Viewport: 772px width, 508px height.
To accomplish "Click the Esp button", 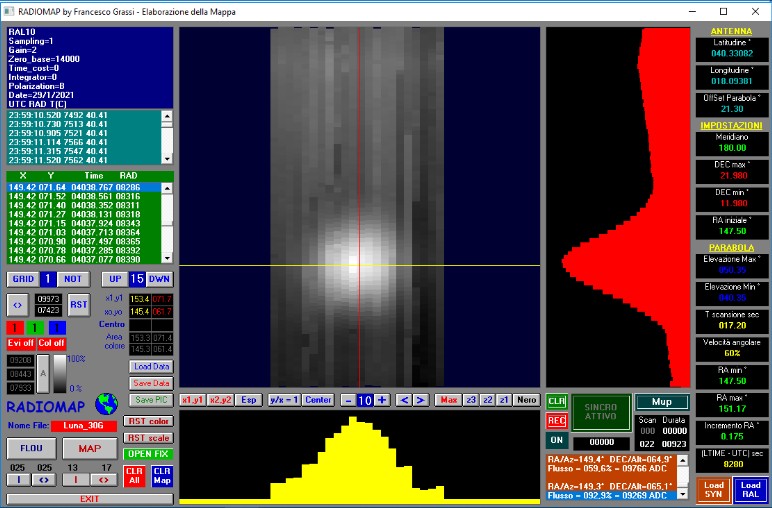I will [248, 400].
